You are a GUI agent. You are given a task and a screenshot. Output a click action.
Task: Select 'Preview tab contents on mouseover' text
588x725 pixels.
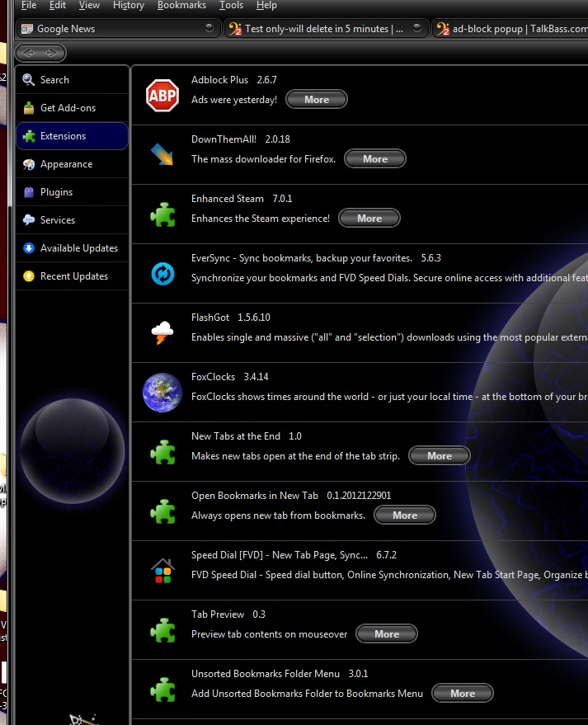pyautogui.click(x=269, y=634)
